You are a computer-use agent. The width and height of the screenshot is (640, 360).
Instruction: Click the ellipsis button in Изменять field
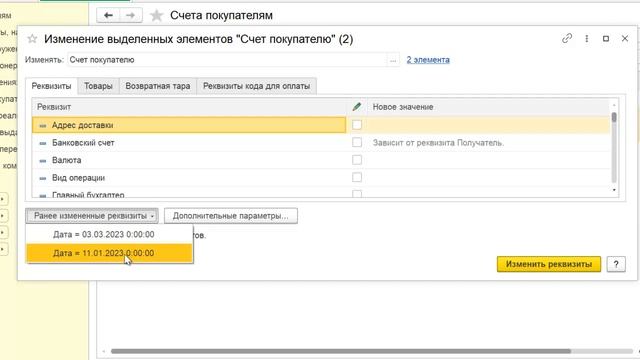click(393, 60)
